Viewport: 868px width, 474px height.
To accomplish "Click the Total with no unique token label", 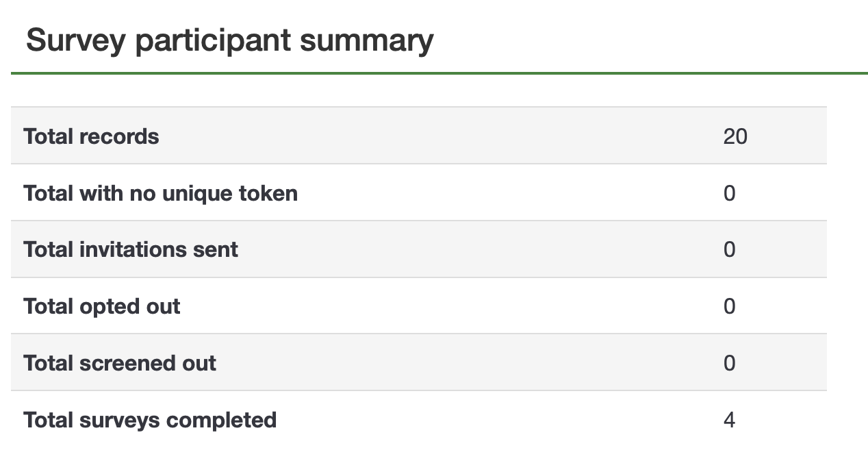I will (160, 193).
